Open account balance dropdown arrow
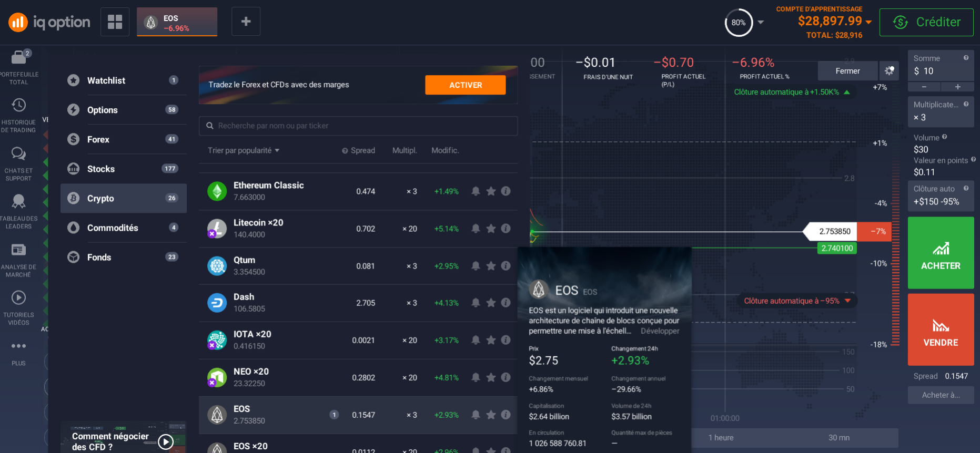Viewport: 980px width, 453px height. [868, 22]
